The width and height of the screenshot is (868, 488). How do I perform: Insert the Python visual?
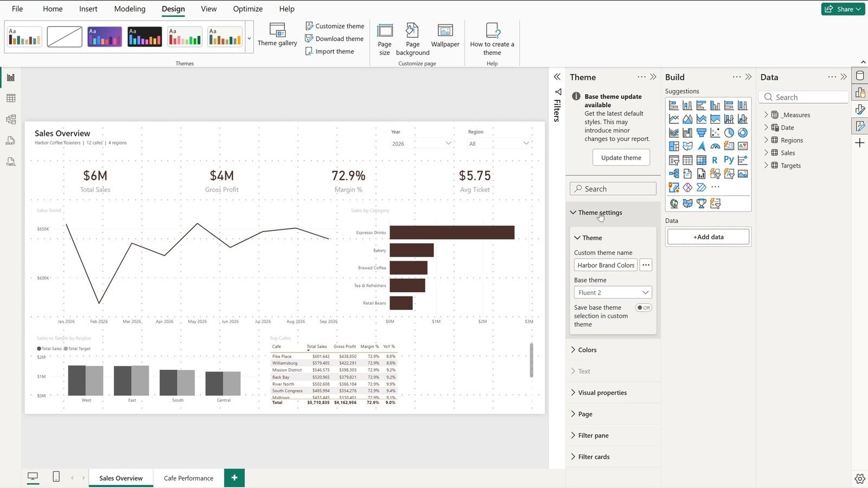(x=729, y=160)
